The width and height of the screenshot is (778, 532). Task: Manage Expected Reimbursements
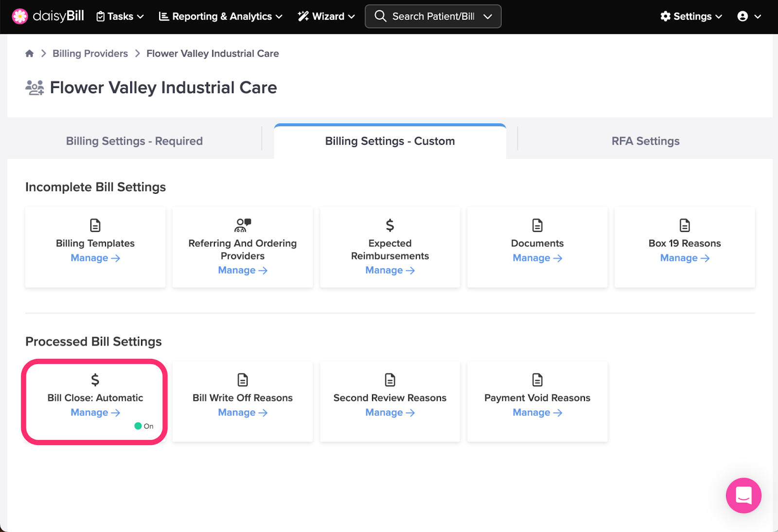pyautogui.click(x=390, y=270)
